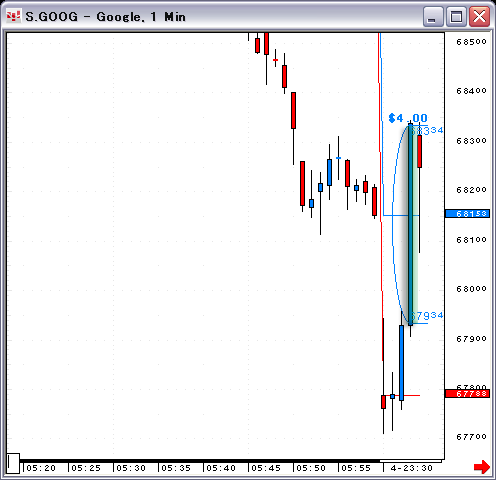Select the tall teal highlighted candle
The width and height of the screenshot is (496, 480).
click(x=411, y=225)
